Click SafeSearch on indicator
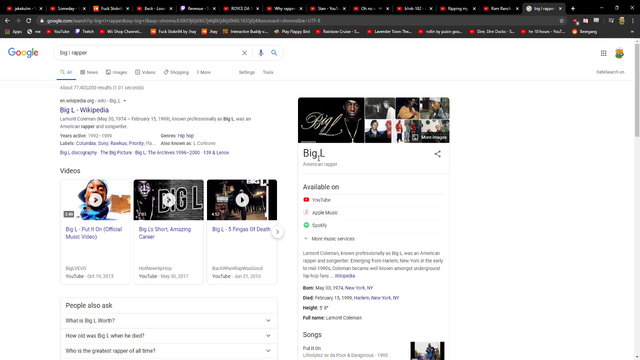Image resolution: width=640 pixels, height=360 pixels. coord(610,72)
